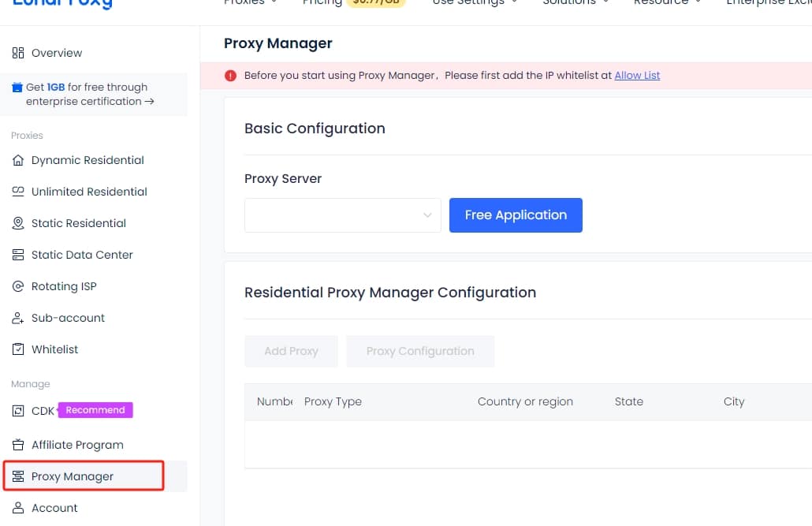Expand the Resource navigation menu

click(668, 2)
